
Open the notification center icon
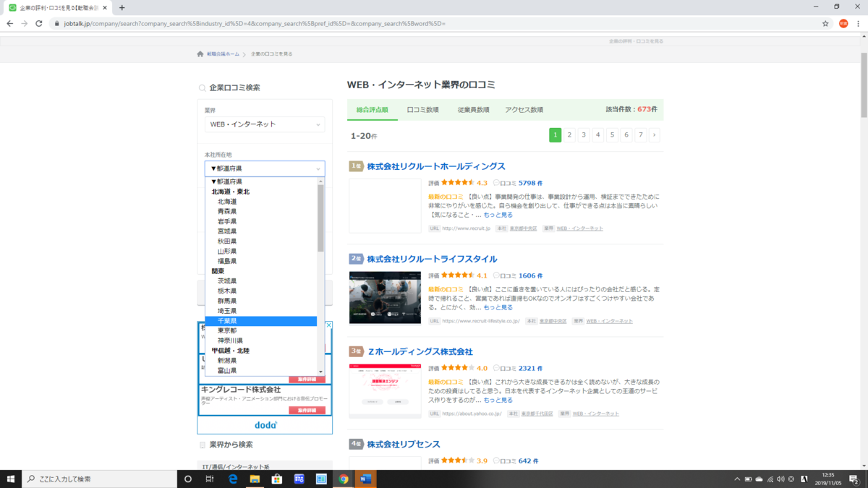tap(856, 479)
